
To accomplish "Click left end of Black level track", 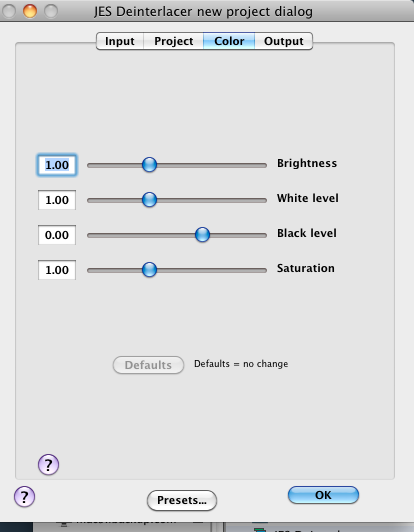I will click(89, 235).
